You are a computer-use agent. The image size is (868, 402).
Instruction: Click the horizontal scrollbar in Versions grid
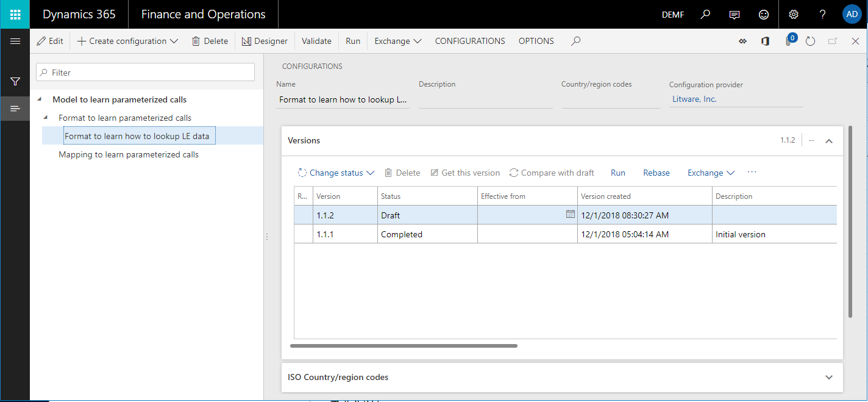pos(404,346)
